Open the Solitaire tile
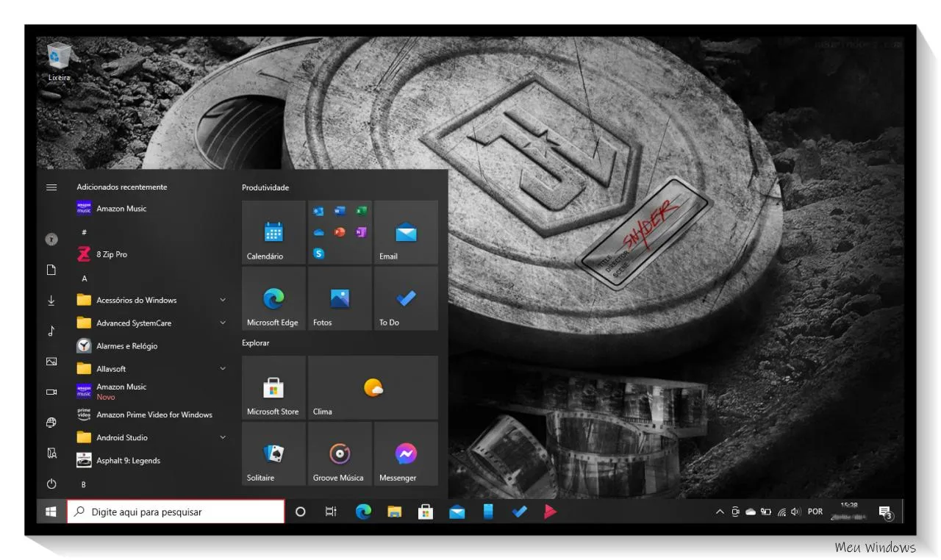941x560 pixels. [273, 454]
